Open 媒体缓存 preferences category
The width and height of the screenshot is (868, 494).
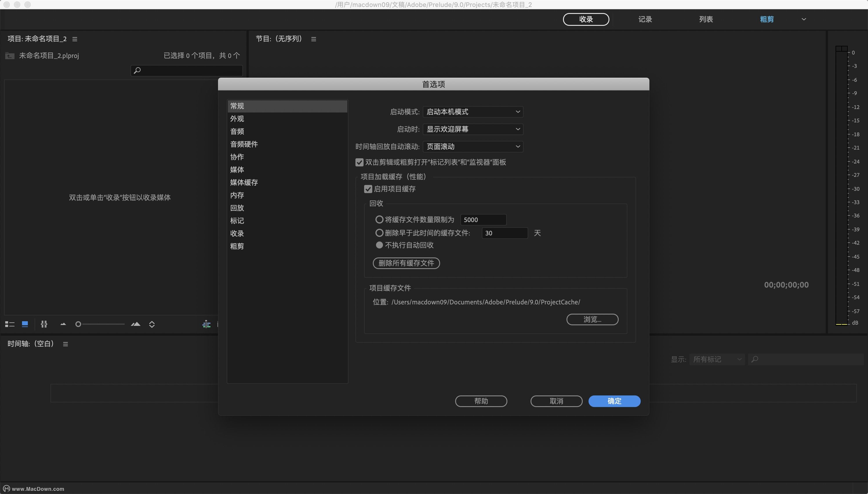pos(287,183)
